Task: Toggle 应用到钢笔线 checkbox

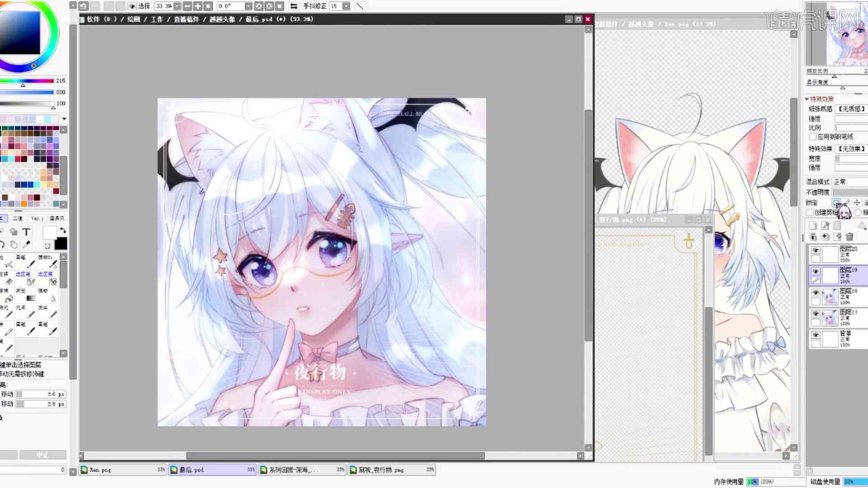Action: pos(812,136)
